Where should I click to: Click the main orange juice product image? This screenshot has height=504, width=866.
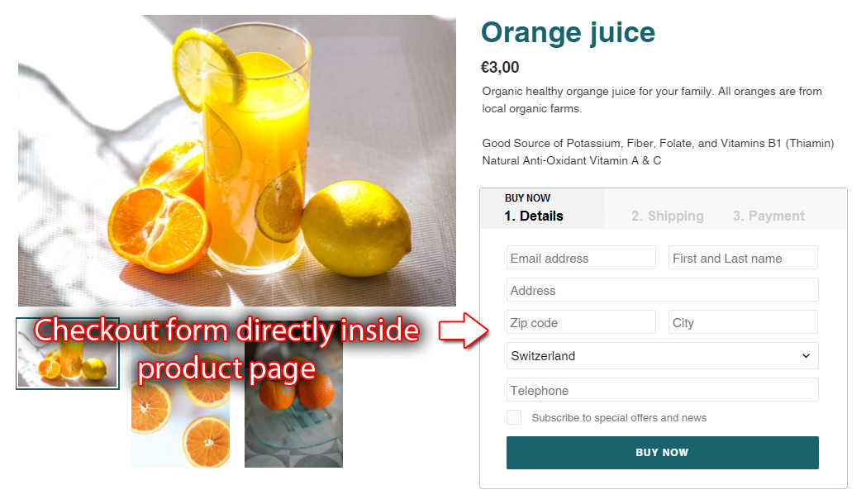point(237,160)
